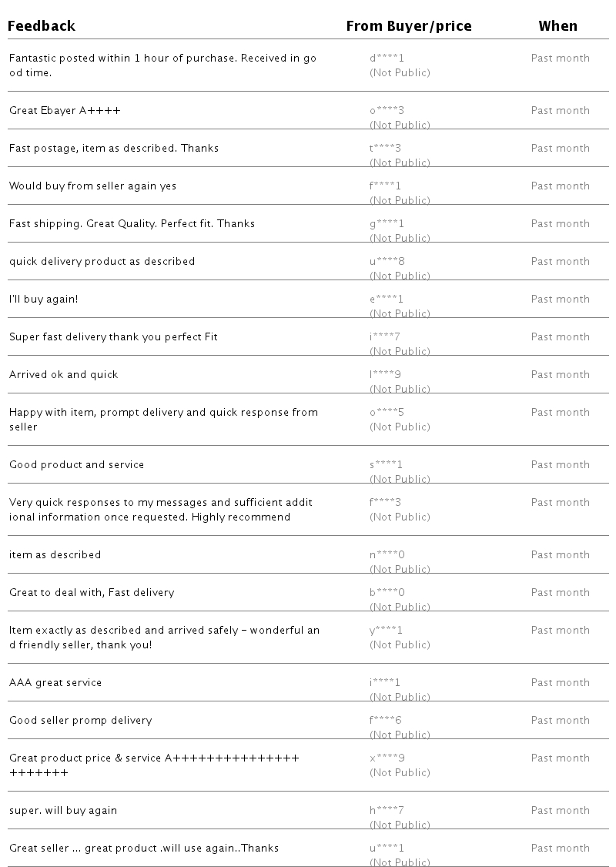Click the "Great Ebayer A++++" feedback text
Screen dimensions: 616x867
[65, 110]
